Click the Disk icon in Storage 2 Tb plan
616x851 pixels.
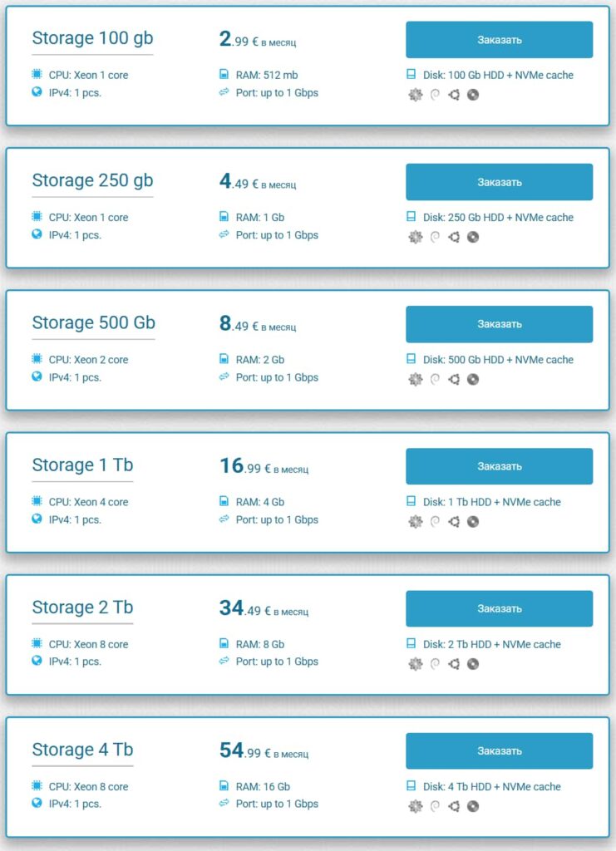(x=411, y=644)
